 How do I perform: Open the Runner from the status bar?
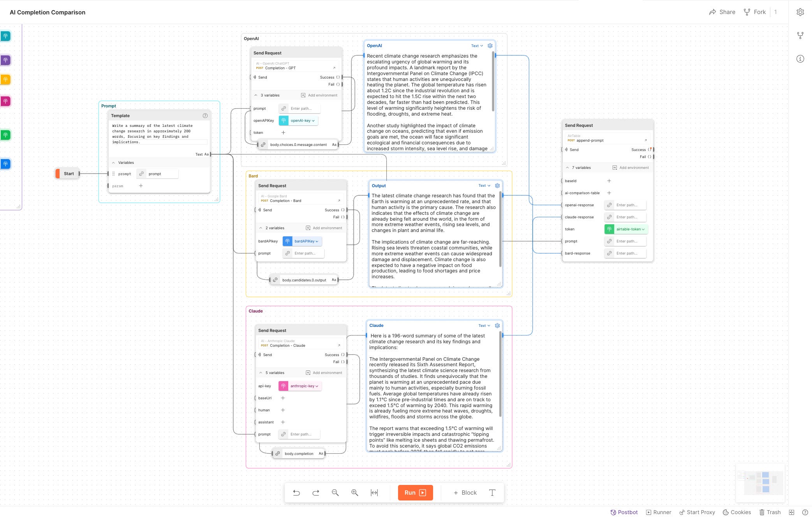tap(658, 512)
